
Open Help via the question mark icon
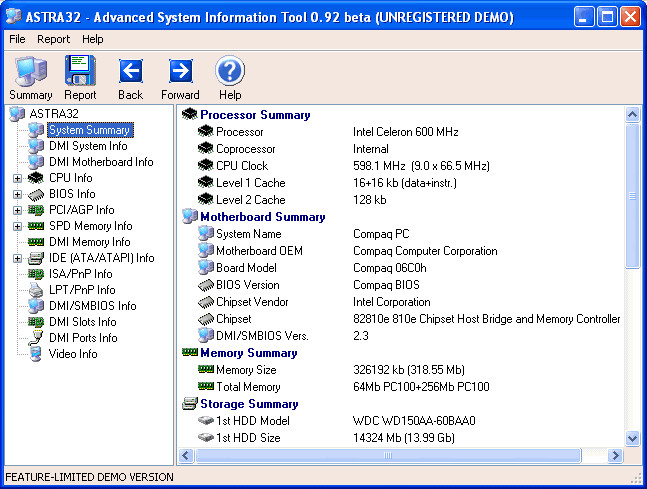(x=230, y=71)
